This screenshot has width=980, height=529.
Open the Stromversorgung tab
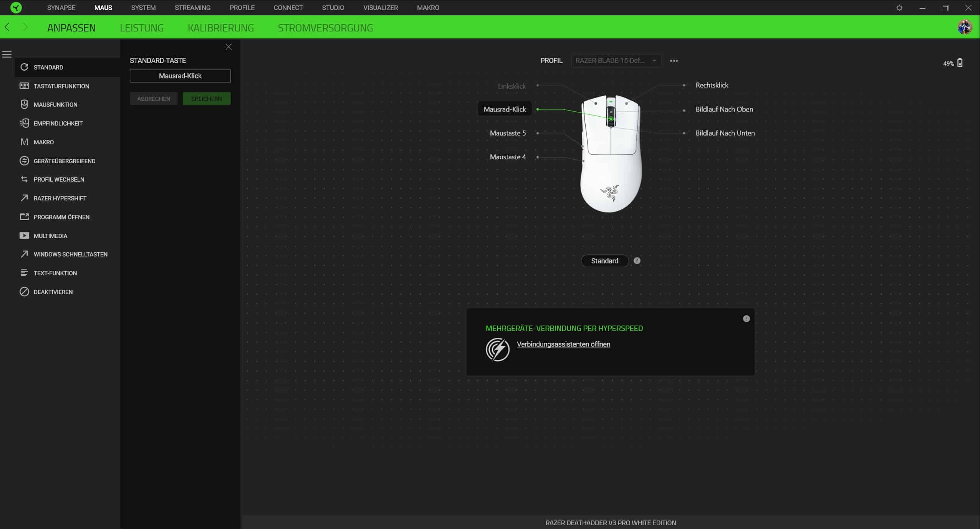325,28
